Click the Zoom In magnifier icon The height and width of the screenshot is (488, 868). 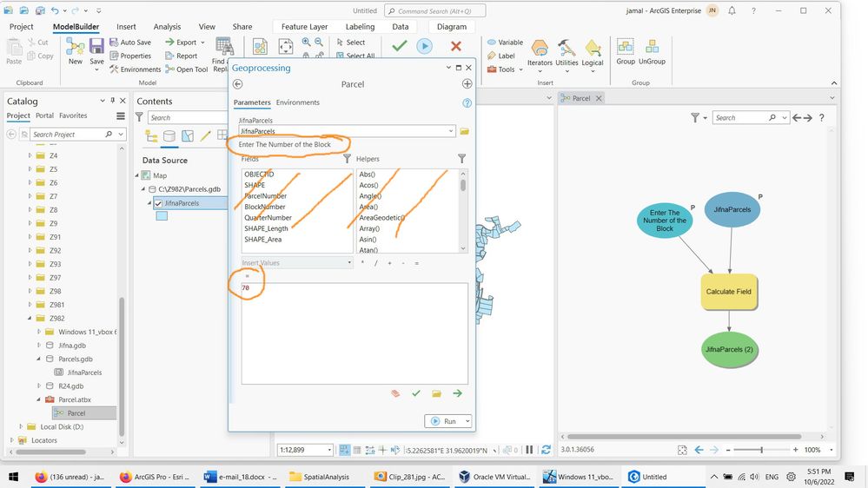(x=306, y=42)
